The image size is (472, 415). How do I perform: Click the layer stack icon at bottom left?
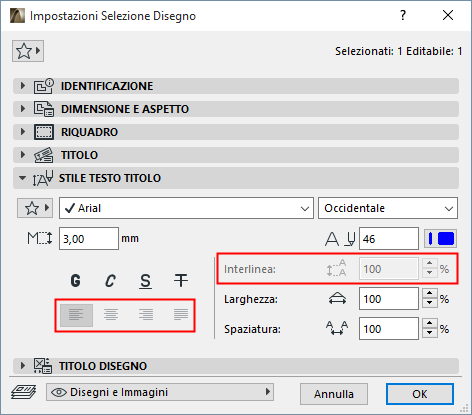click(x=23, y=392)
